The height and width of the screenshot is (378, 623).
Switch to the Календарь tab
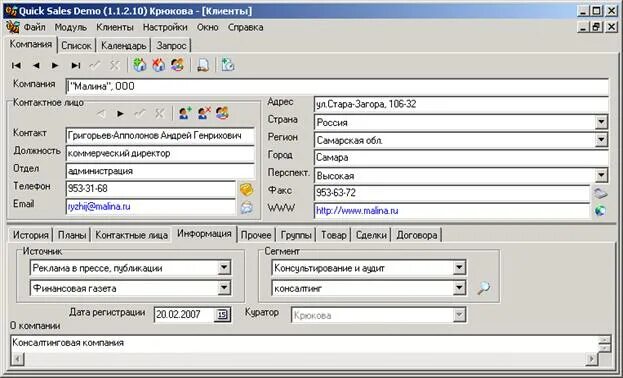[124, 46]
